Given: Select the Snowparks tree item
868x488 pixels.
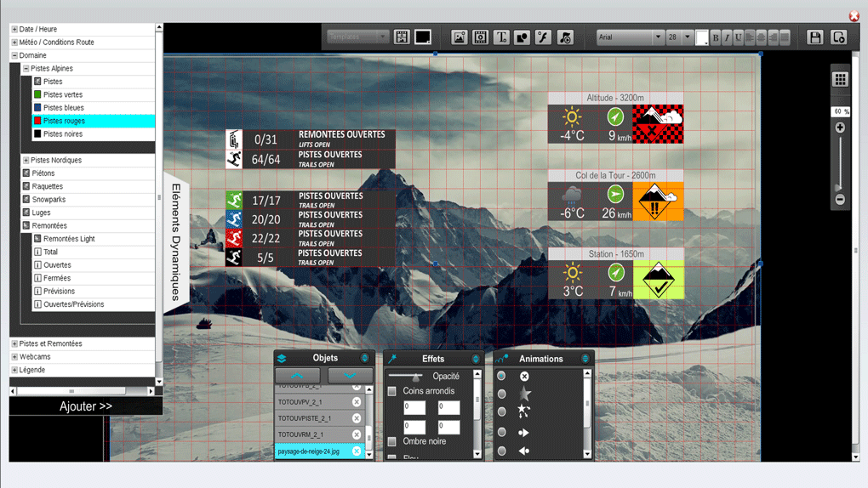Looking at the screenshot, I should 88,200.
